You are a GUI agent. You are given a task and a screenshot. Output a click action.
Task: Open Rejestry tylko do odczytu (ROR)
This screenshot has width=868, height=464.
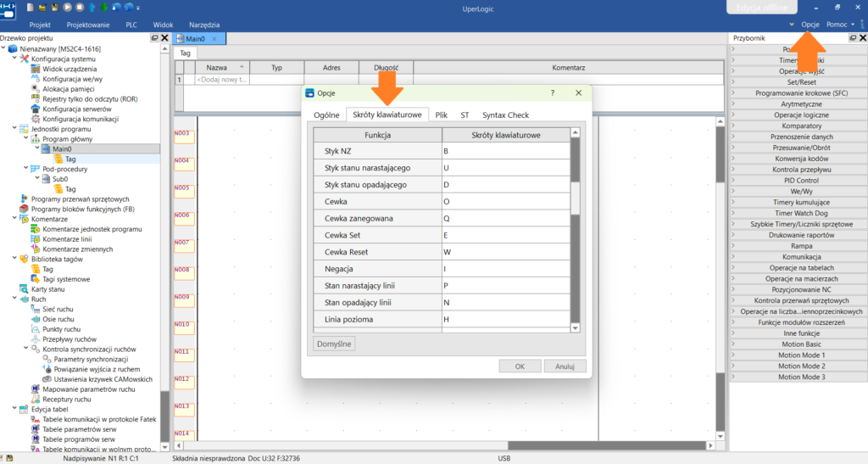(90, 99)
